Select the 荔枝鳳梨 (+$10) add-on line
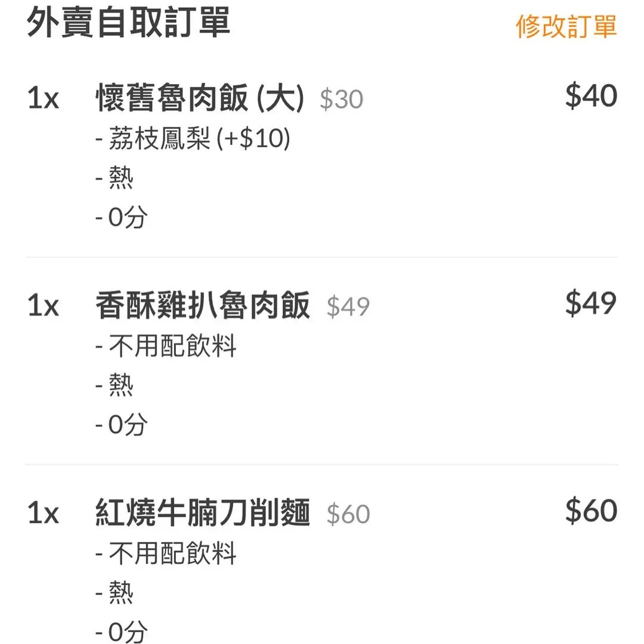The width and height of the screenshot is (644, 644). [x=193, y=139]
